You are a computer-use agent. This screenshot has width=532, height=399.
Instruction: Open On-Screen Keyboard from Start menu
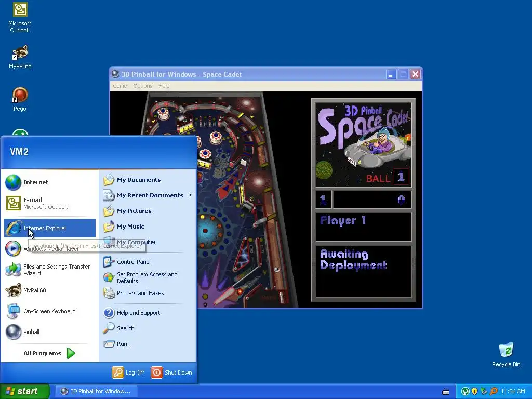50,311
